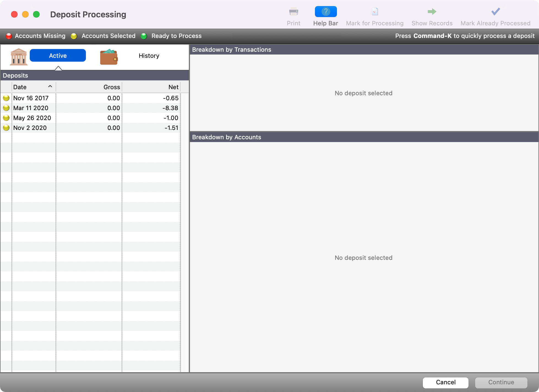Click the Continue button

(x=501, y=382)
